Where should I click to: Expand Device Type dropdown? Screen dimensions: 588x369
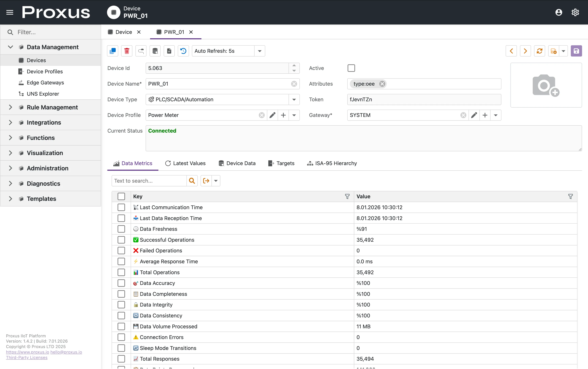pos(294,100)
